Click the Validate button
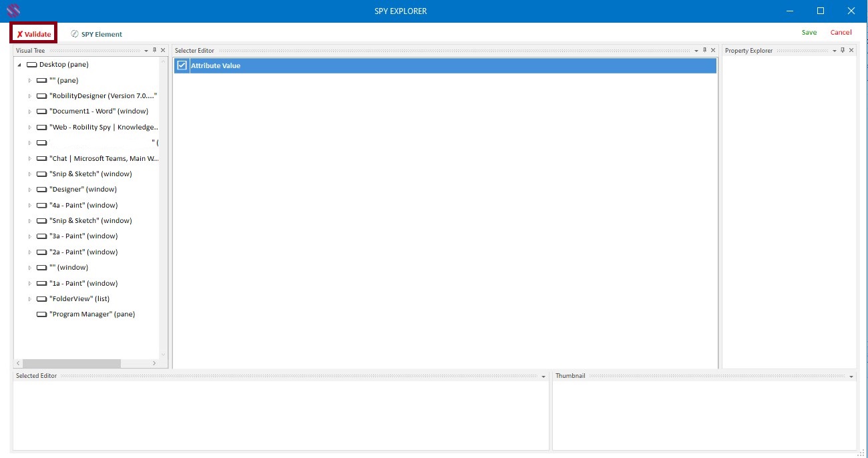Image resolution: width=868 pixels, height=458 pixels. pyautogui.click(x=33, y=34)
